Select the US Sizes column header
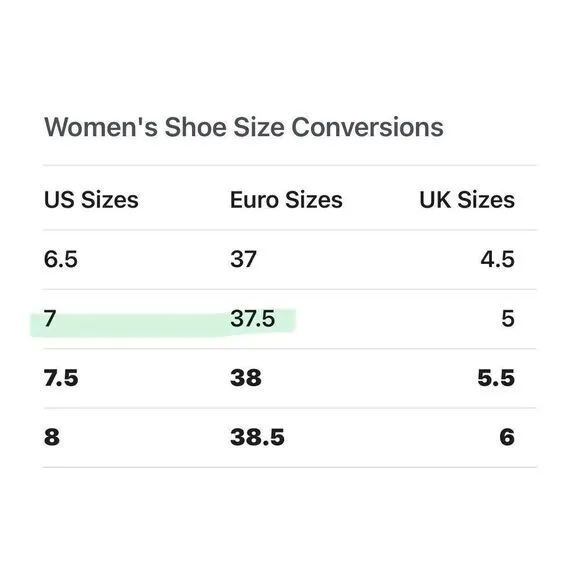 coord(91,200)
